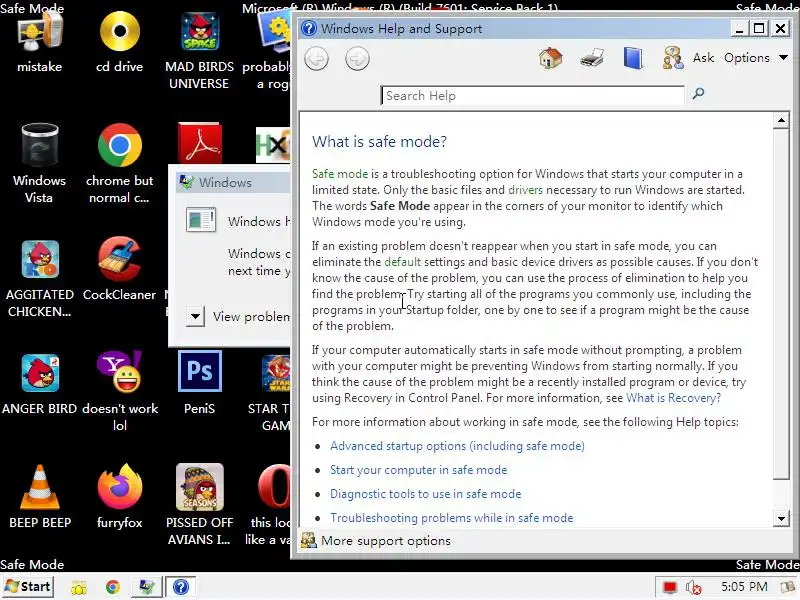
Task: Launch chrome but normal shortcut
Action: [119, 163]
